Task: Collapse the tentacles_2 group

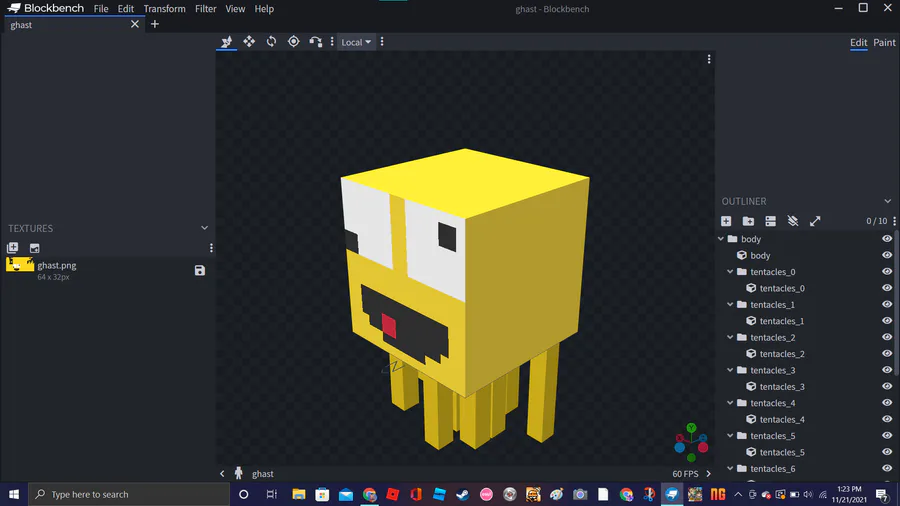Action: point(730,337)
